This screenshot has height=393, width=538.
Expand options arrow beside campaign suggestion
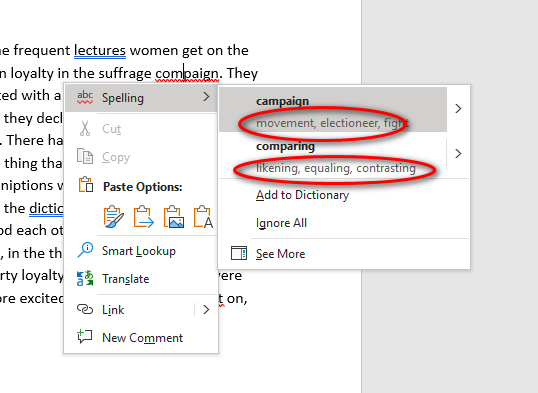tap(458, 109)
